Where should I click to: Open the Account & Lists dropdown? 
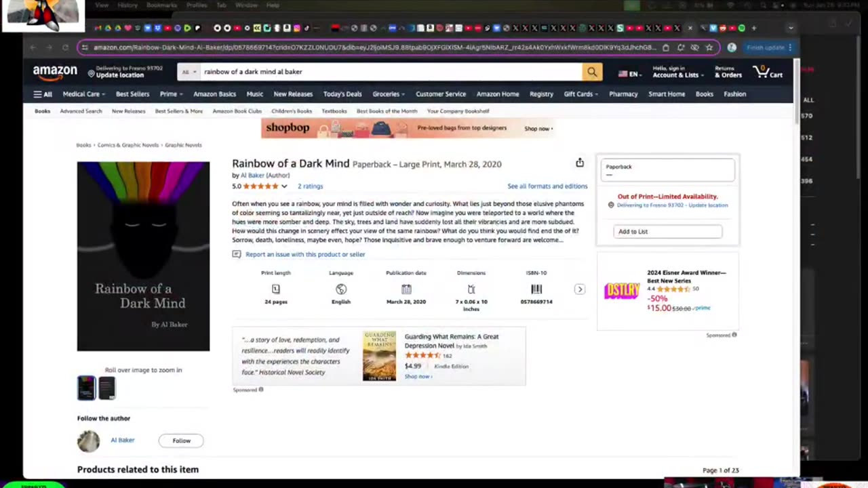(x=677, y=71)
